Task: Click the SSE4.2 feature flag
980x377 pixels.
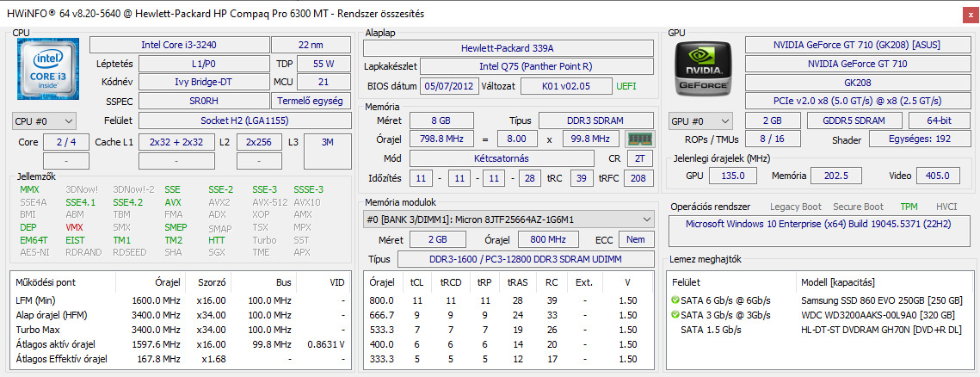Action: [x=127, y=202]
